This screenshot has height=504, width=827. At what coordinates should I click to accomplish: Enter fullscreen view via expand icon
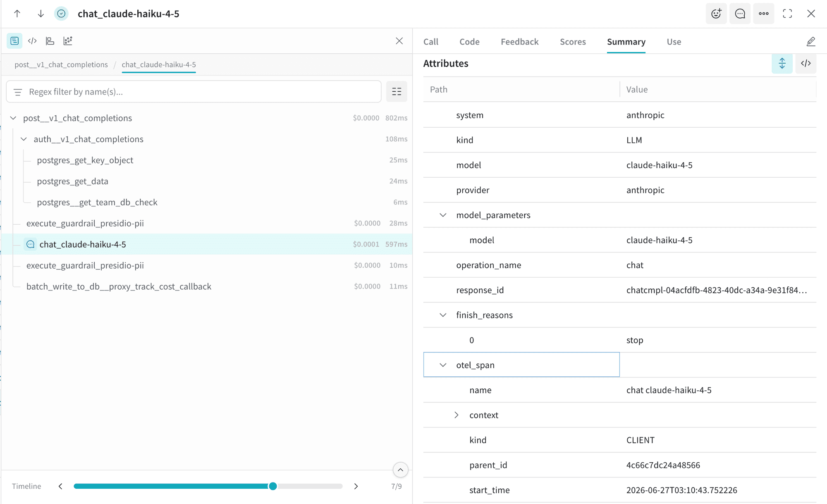point(787,14)
